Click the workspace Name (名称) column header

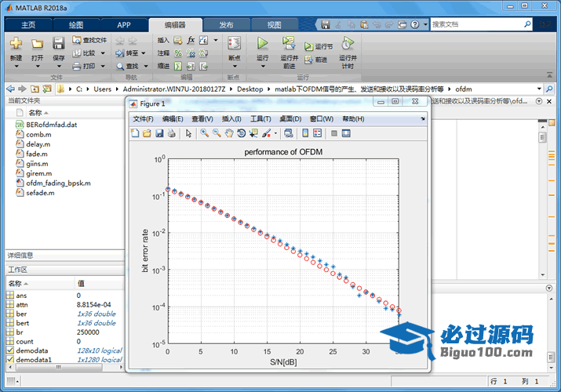click(x=40, y=283)
